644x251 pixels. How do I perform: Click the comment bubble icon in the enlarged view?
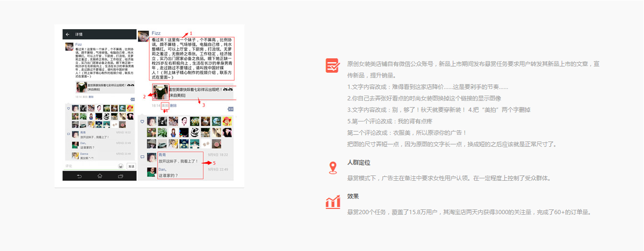point(142,157)
